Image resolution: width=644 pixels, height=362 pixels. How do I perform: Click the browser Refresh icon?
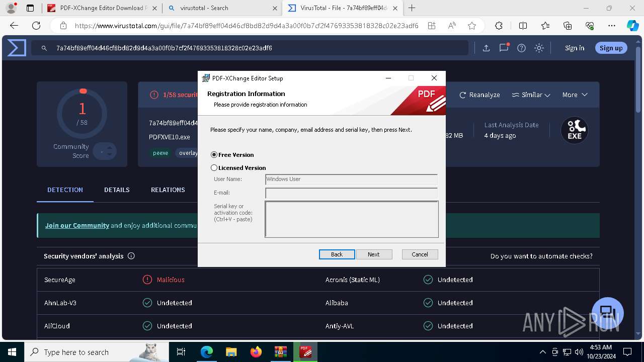point(36,26)
